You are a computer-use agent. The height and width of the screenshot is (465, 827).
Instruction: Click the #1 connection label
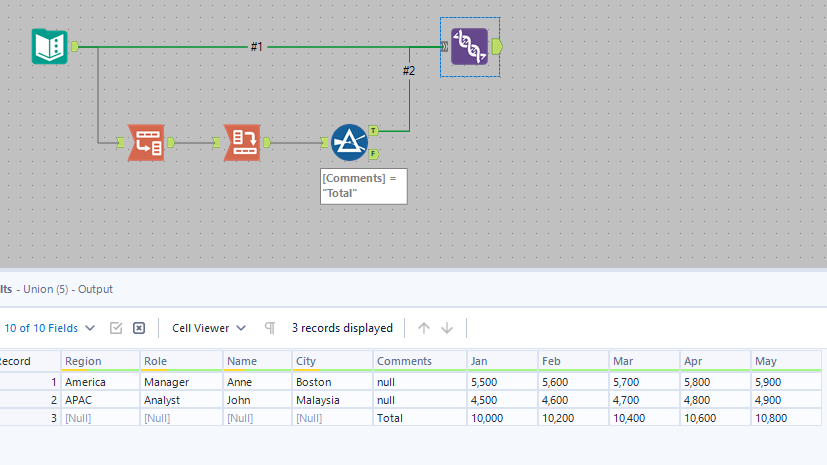pos(256,47)
